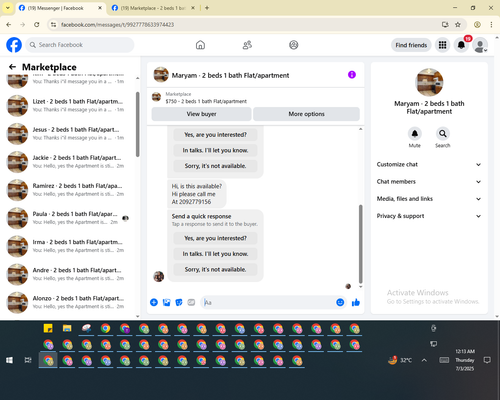Open the taskbar clock showing 12:13 AM

(465, 360)
